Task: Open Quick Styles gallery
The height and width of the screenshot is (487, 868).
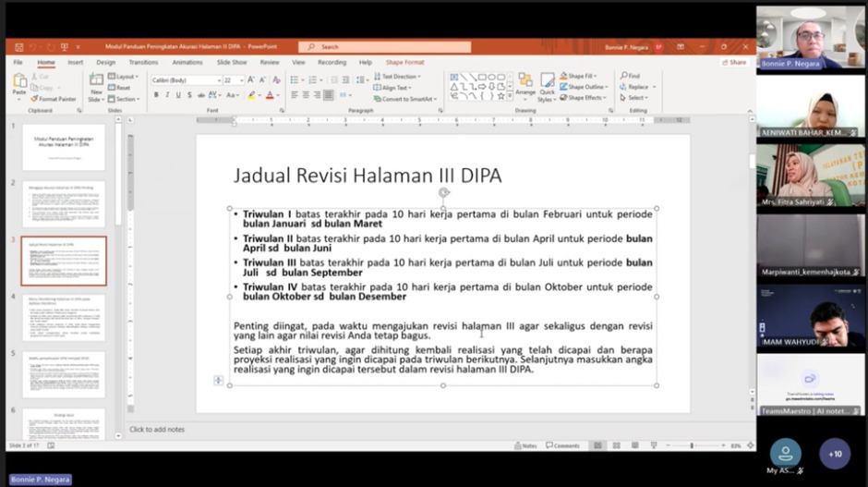Action: (547, 88)
